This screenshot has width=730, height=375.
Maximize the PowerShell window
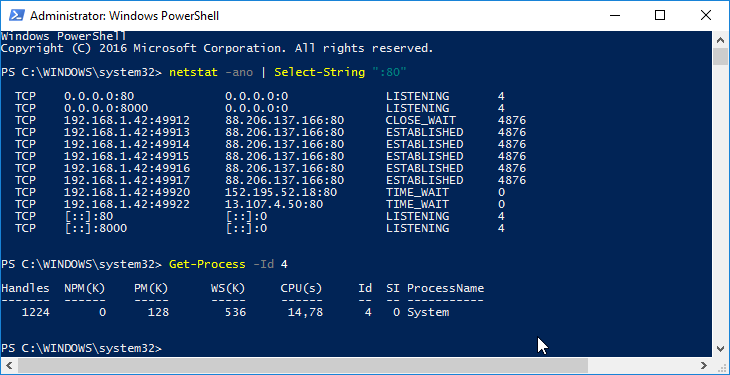click(660, 15)
